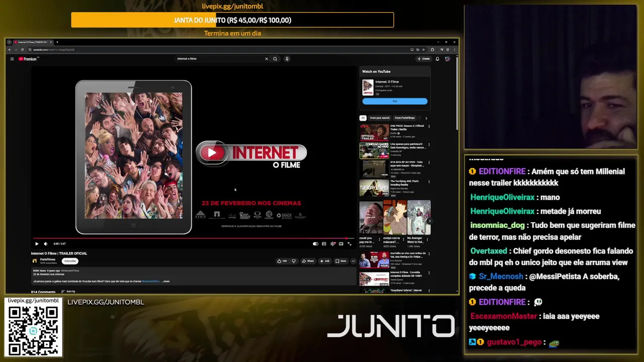Reload the page in the browser
The height and width of the screenshot is (362, 644).
point(22,50)
